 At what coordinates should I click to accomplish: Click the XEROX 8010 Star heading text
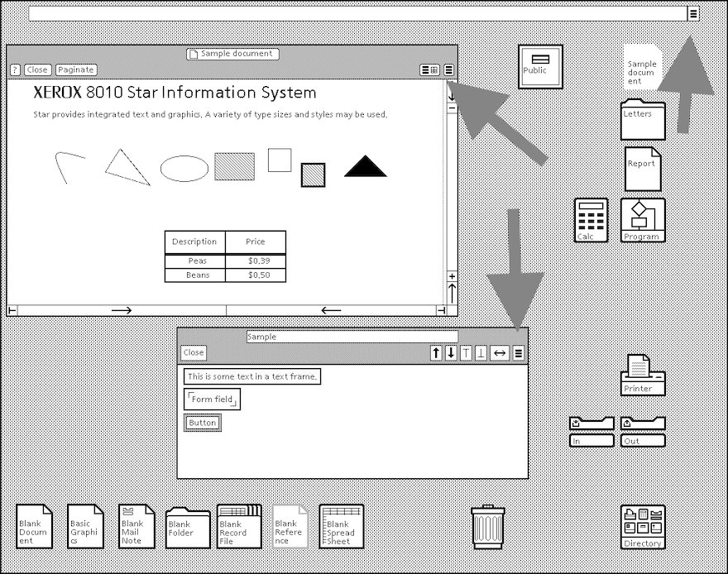tap(175, 93)
